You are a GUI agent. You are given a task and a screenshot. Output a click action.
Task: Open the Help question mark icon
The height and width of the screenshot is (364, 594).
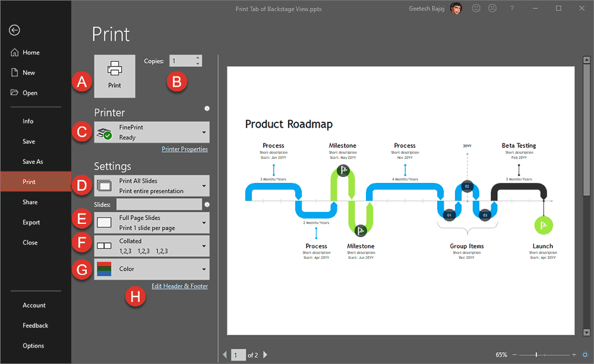pyautogui.click(x=512, y=8)
